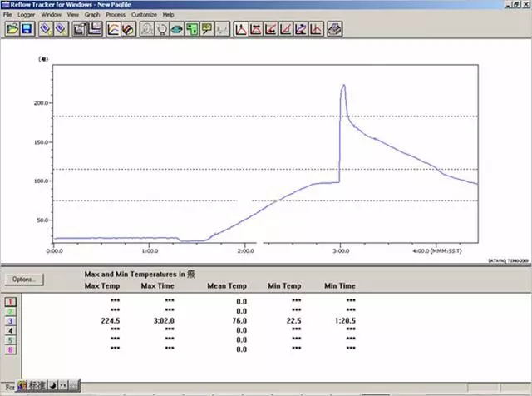Open the Help menu

point(168,15)
